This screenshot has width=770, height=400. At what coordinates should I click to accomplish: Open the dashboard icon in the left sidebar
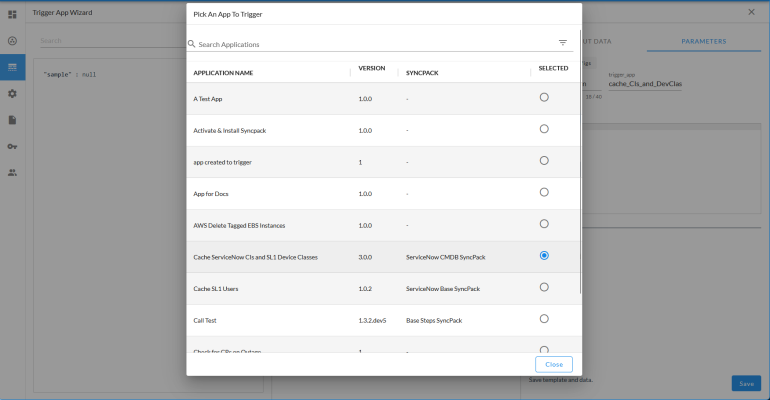point(12,14)
